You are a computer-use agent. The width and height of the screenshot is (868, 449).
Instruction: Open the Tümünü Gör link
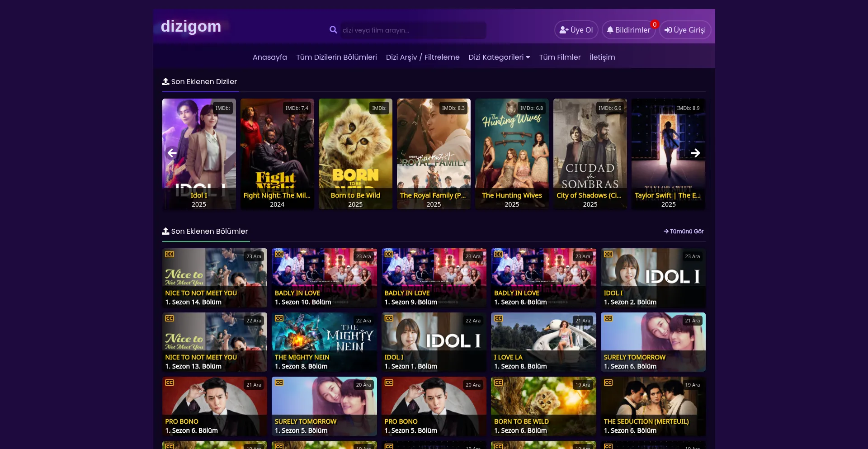click(x=683, y=231)
